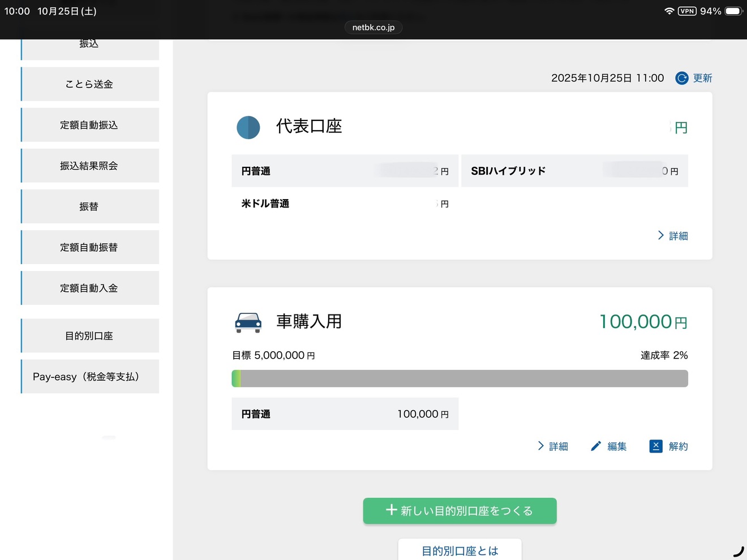Click the 代表口座 blue circle icon

pos(248,127)
